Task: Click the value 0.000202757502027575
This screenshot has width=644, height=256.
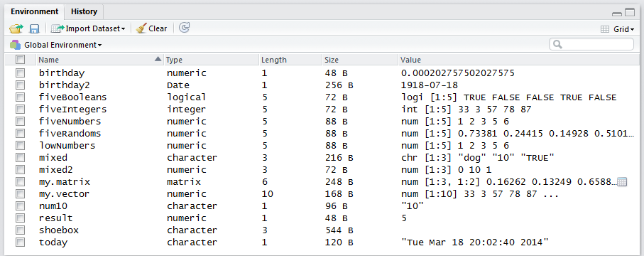Action: pyautogui.click(x=457, y=73)
